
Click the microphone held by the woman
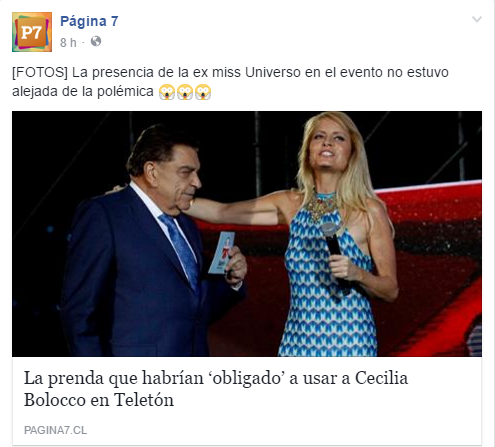point(334,251)
